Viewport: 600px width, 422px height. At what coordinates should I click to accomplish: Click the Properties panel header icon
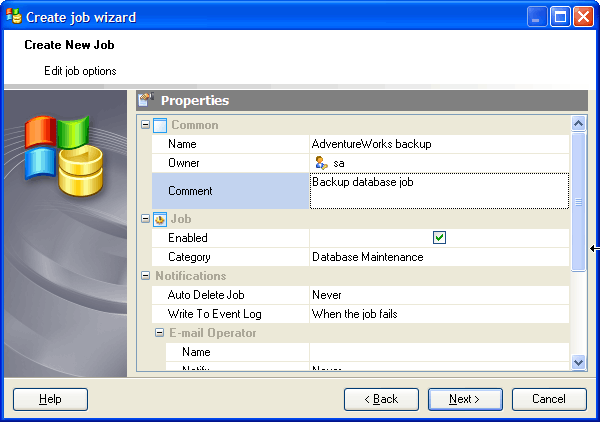pos(146,100)
